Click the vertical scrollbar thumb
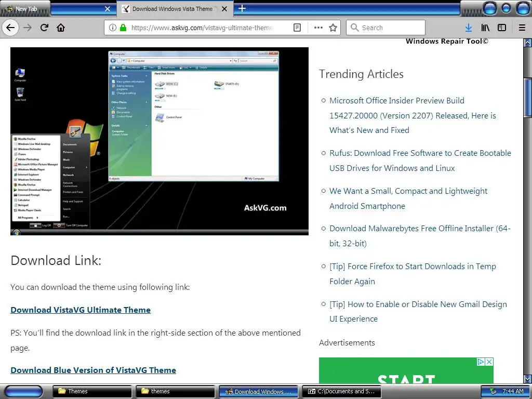 click(x=528, y=98)
